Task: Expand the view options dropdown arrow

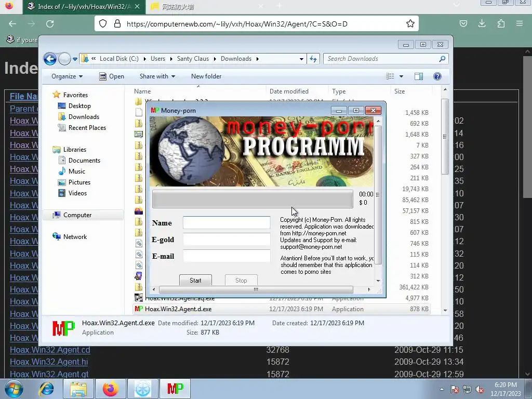Action: 402,76
